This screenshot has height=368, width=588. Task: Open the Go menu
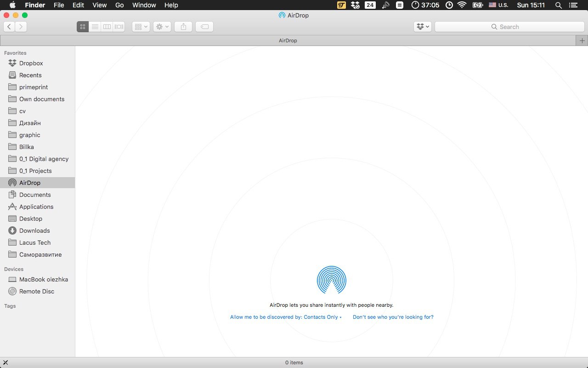click(119, 5)
